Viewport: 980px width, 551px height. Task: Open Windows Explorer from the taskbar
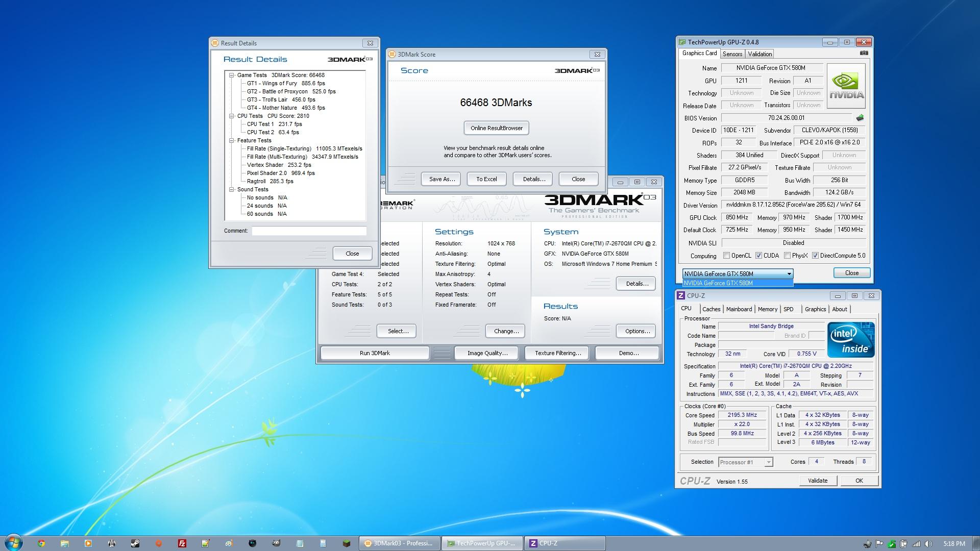(65, 543)
